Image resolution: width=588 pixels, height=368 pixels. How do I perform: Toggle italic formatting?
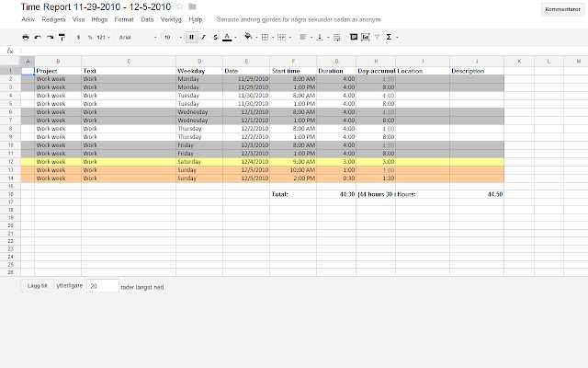(x=203, y=37)
